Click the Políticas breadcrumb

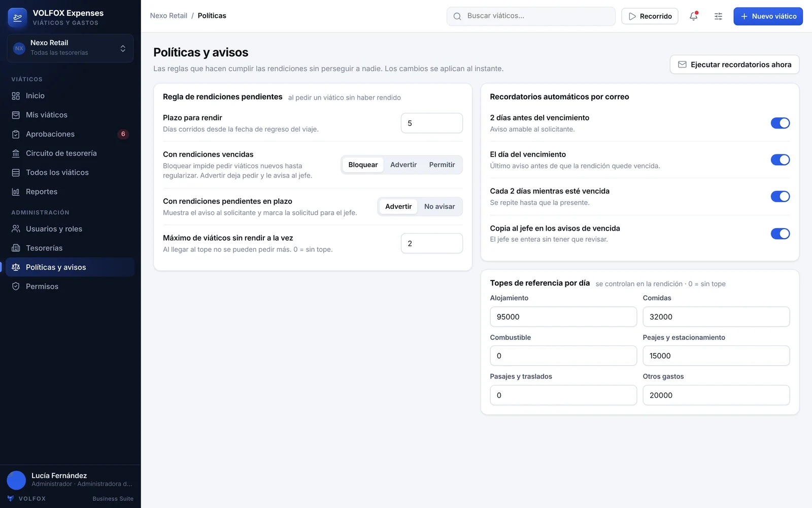tap(212, 16)
